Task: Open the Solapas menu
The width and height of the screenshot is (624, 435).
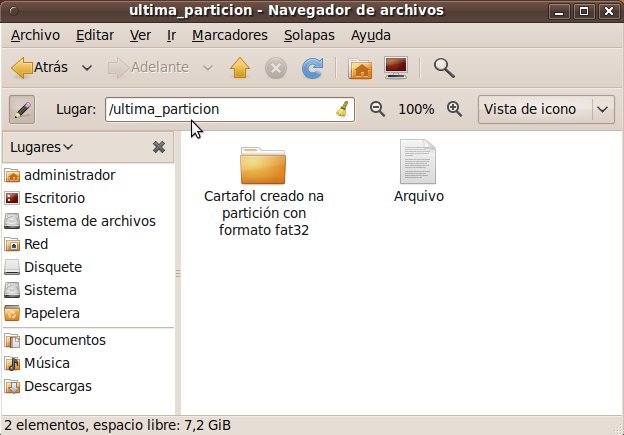Action: (309, 35)
